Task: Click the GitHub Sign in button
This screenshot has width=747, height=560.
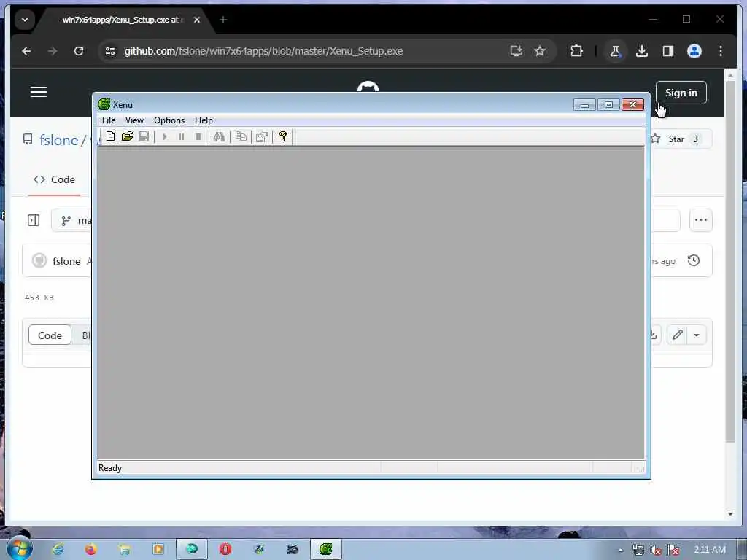Action: [x=681, y=93]
